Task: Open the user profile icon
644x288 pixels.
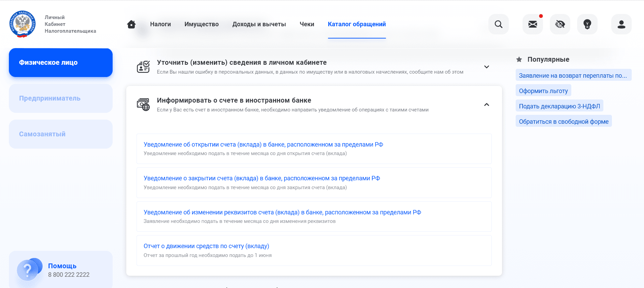Action: point(621,24)
